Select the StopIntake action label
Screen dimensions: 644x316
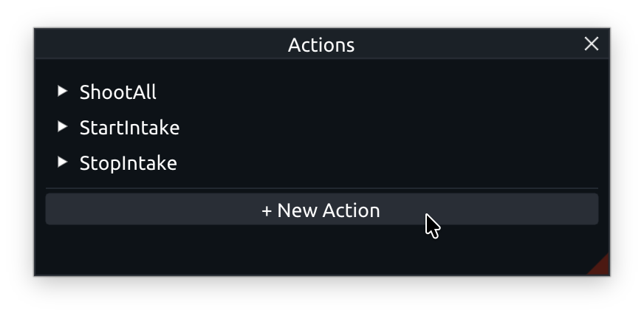pos(129,163)
